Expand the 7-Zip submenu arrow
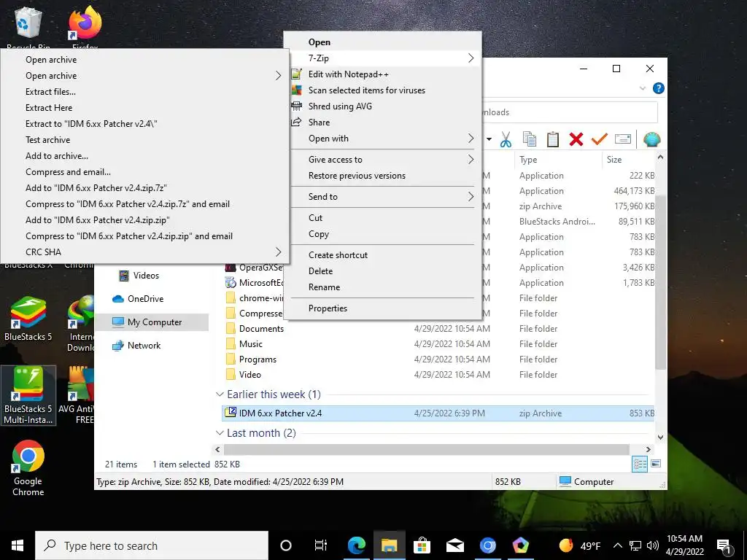 click(471, 58)
